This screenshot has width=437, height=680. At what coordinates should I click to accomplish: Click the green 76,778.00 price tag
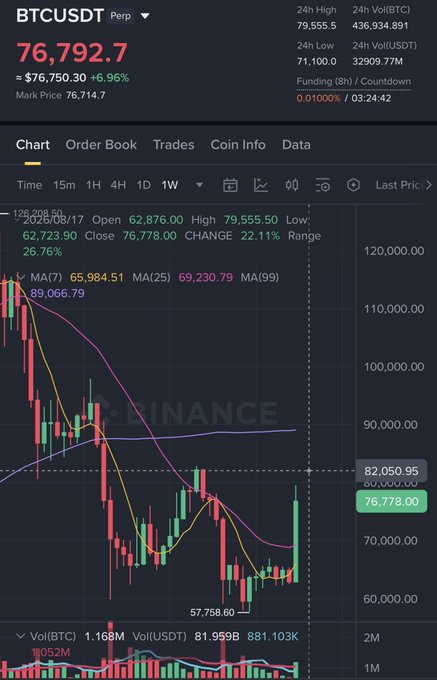pos(391,502)
